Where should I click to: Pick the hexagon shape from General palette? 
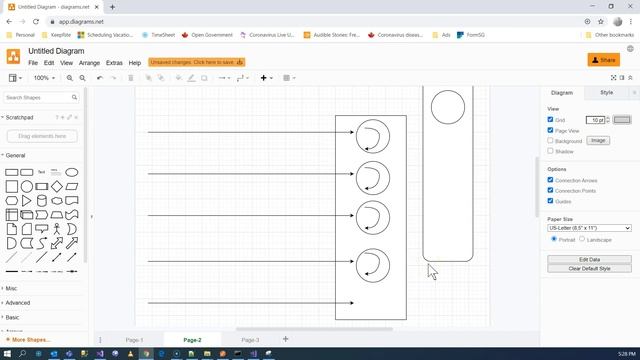click(11, 200)
